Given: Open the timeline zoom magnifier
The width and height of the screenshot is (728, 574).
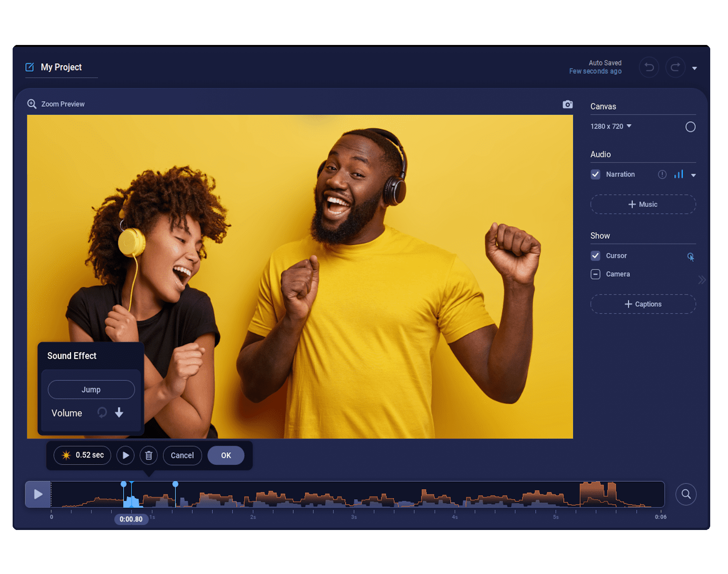Looking at the screenshot, I should 686,494.
